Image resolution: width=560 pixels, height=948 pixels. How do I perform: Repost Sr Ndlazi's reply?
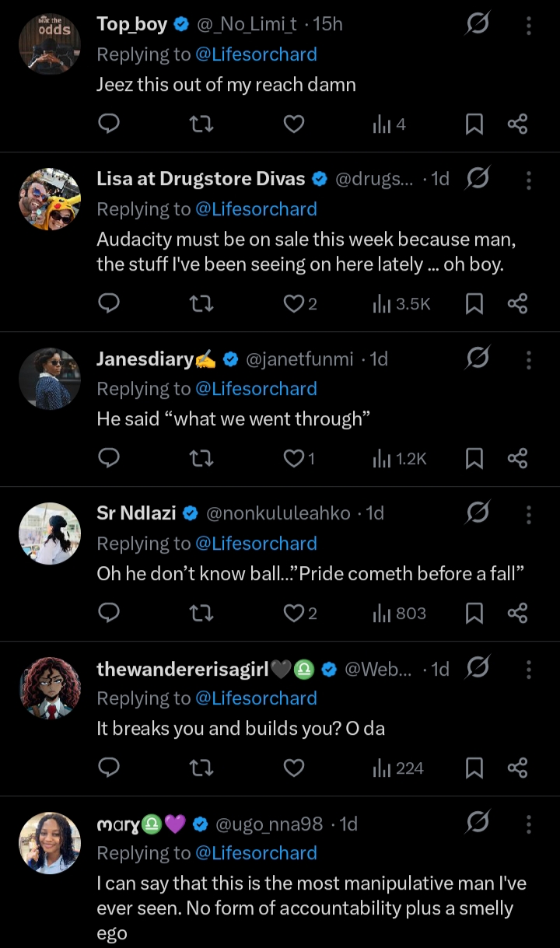[201, 614]
